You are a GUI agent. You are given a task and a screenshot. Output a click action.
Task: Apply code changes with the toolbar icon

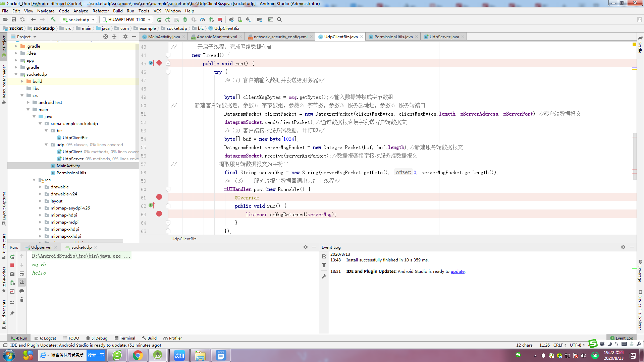tap(168, 20)
